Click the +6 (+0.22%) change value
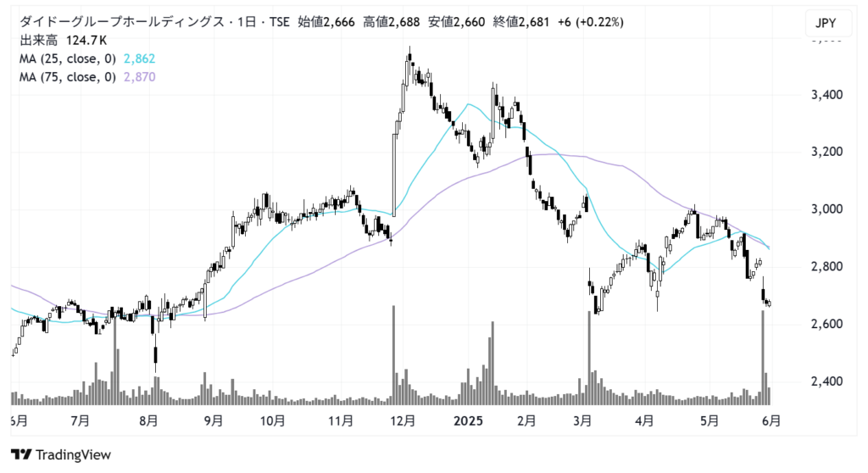Viewport: 868px width, 473px height. pos(591,22)
